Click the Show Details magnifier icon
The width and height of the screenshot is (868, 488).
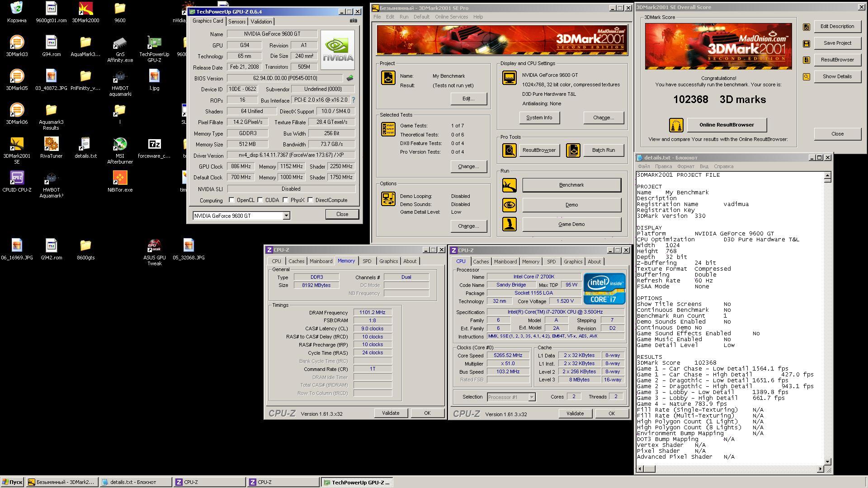click(806, 77)
